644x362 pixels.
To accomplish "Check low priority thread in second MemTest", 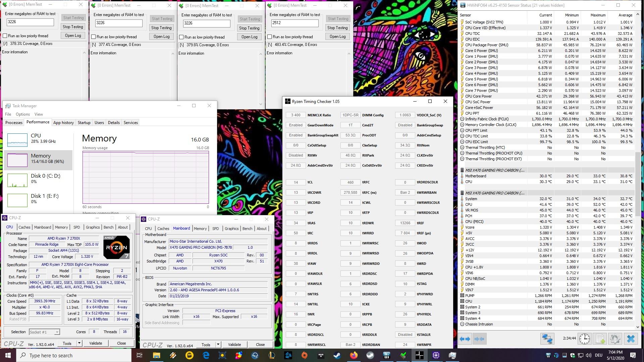I will 94,37.
